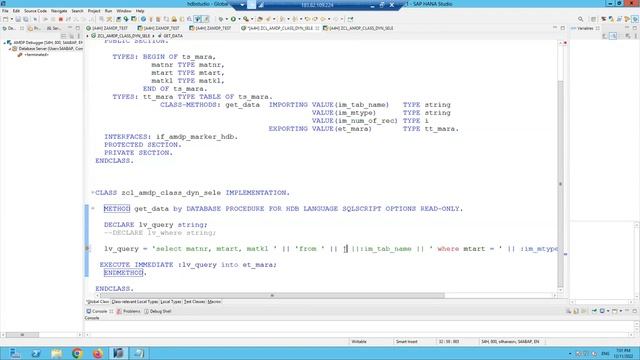Screen dimensions: 640x360
Task: Click the toolbar Search magnifier icon
Action: pyautogui.click(x=580, y=19)
